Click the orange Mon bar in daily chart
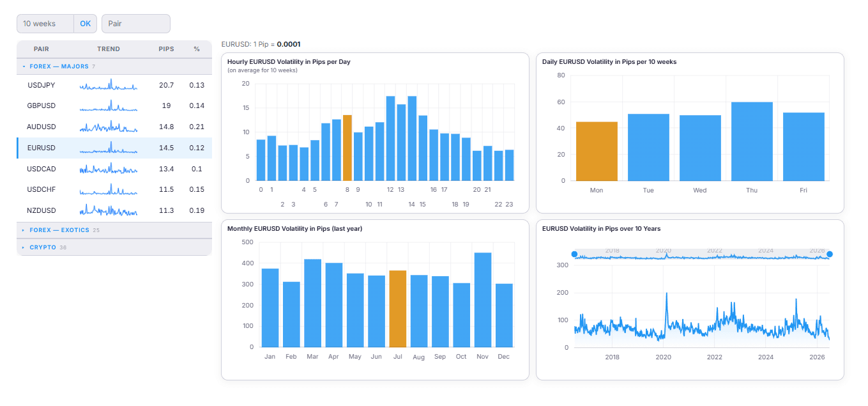The width and height of the screenshot is (868, 406). point(597,151)
